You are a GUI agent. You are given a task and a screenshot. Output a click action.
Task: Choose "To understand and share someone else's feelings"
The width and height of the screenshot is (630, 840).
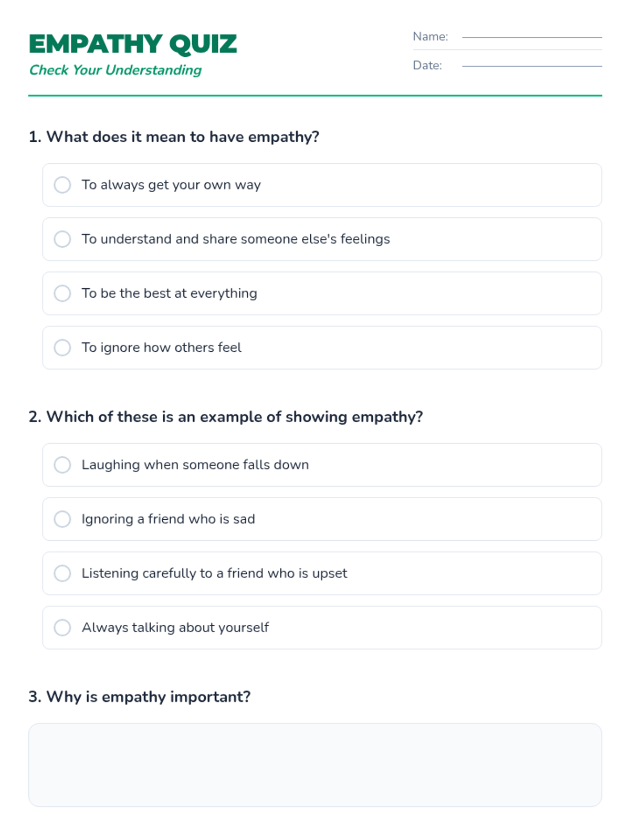pos(62,239)
